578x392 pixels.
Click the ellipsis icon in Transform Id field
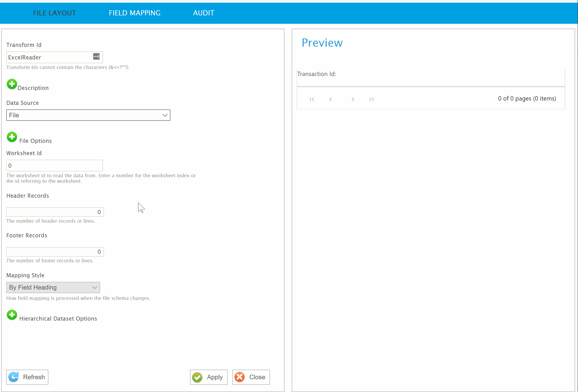click(x=96, y=57)
